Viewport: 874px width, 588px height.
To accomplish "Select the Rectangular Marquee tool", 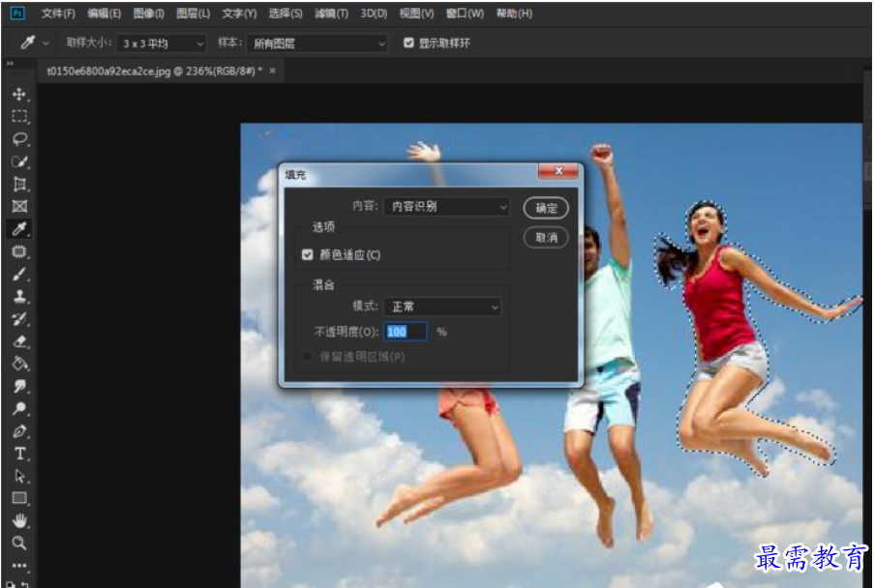I will 19,116.
